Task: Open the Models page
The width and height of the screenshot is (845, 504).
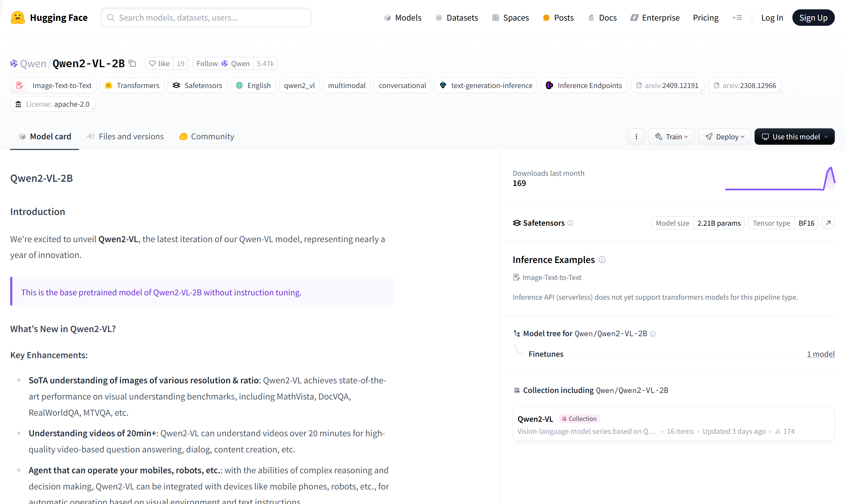Action: [x=403, y=18]
